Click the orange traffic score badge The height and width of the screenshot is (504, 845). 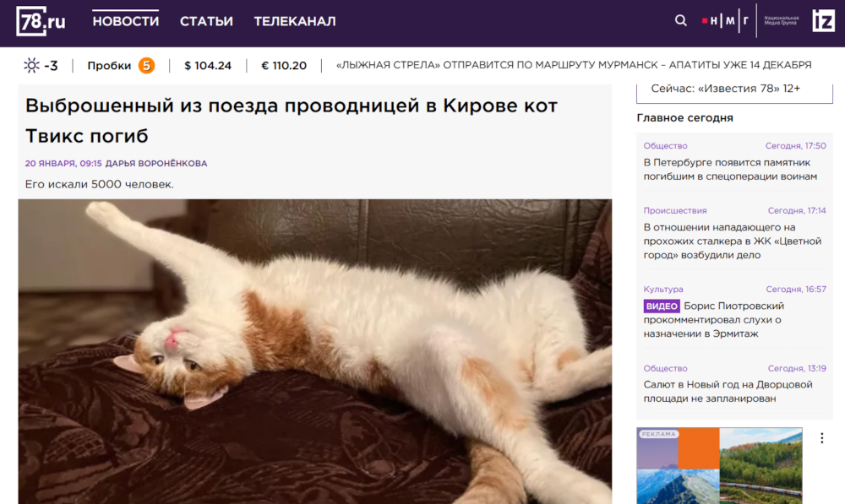coord(146,66)
